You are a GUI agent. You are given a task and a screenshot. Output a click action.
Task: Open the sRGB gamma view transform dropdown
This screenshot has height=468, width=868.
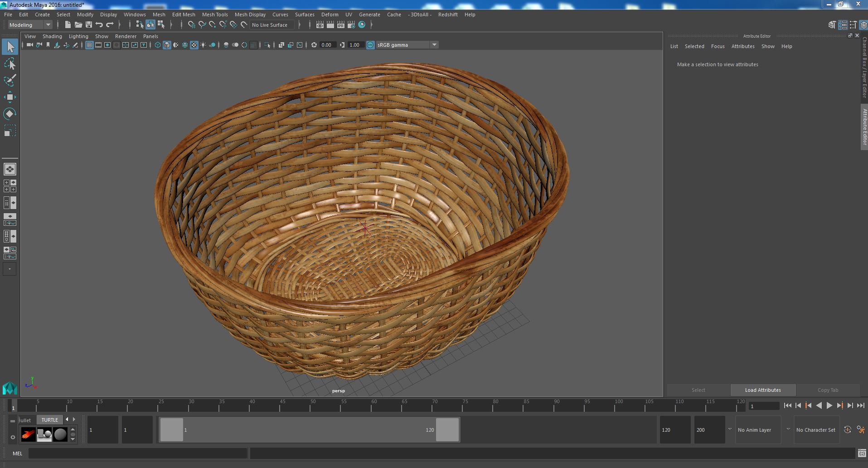click(407, 45)
